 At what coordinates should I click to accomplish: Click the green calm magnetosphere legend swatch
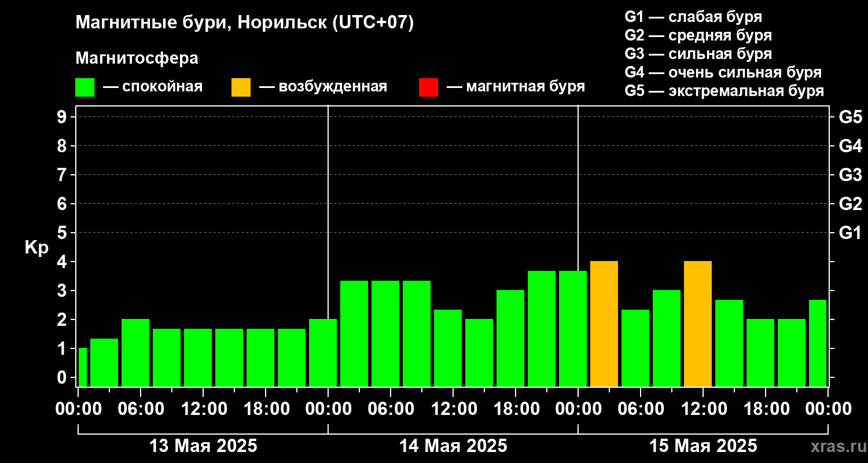84,87
